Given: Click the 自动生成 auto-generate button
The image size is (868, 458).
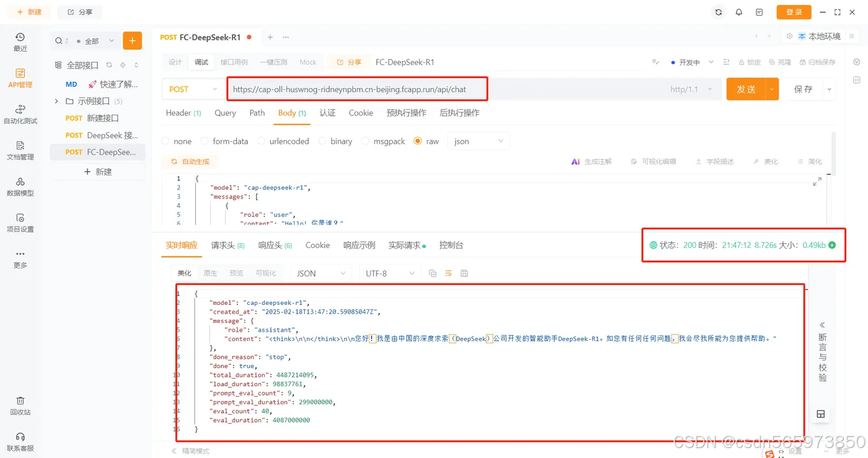Looking at the screenshot, I should (190, 161).
